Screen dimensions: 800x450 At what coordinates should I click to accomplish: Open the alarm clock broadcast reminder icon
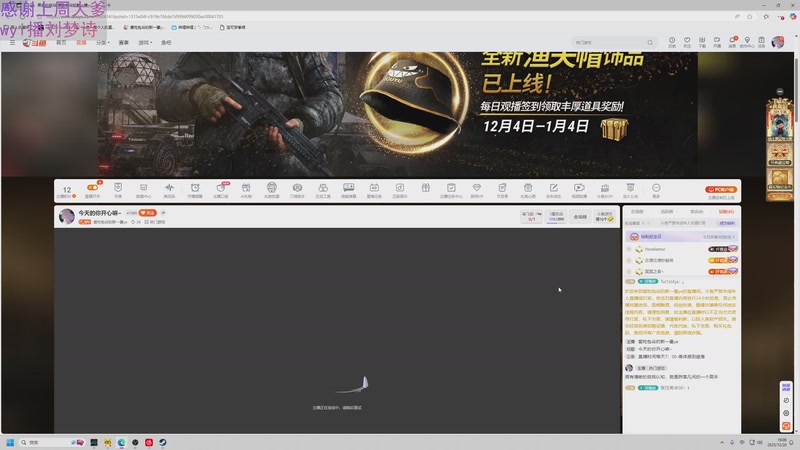pos(195,188)
